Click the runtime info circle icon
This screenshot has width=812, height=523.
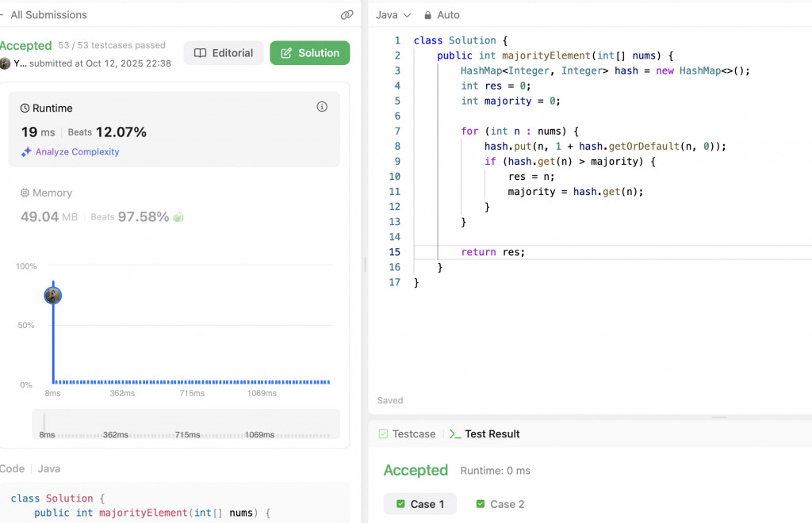pos(322,106)
